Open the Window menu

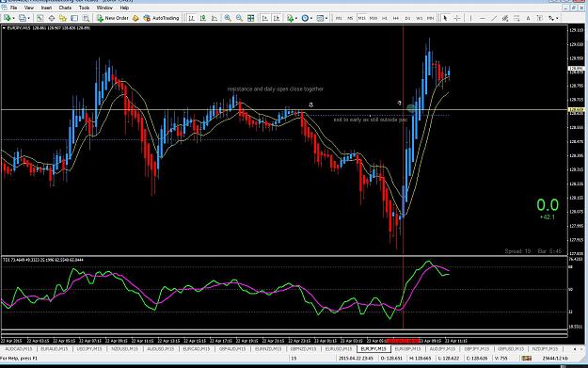click(104, 8)
